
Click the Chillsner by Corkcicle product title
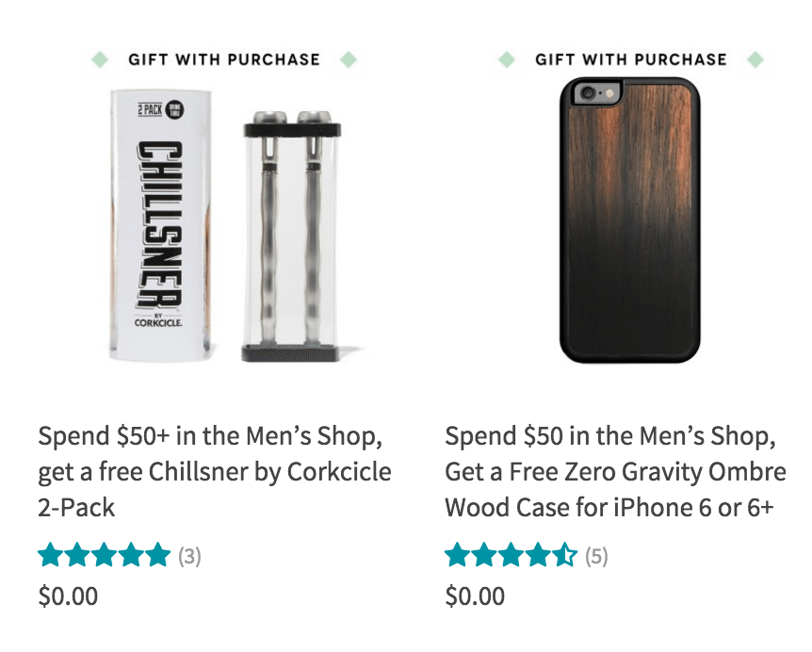(215, 471)
